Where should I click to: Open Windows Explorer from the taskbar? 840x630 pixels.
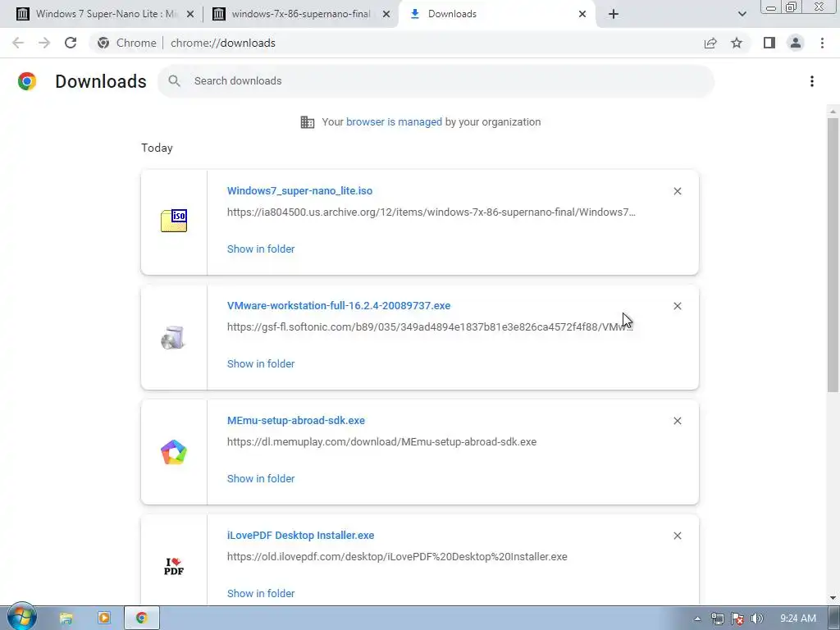point(66,619)
